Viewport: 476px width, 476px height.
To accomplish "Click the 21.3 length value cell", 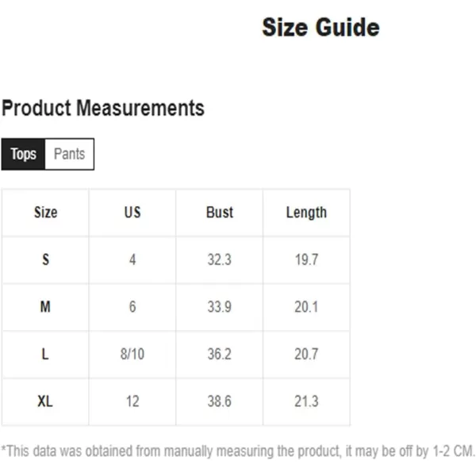I will pos(306,401).
